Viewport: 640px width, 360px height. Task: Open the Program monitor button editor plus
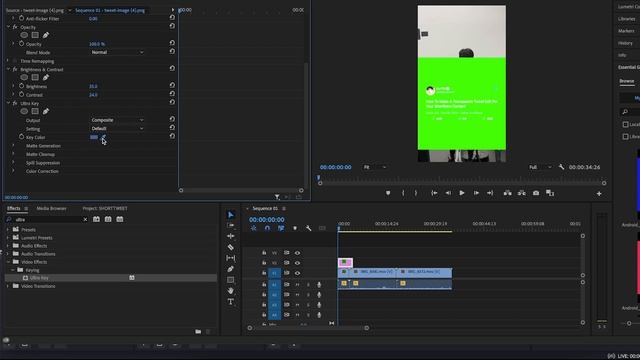click(x=599, y=193)
